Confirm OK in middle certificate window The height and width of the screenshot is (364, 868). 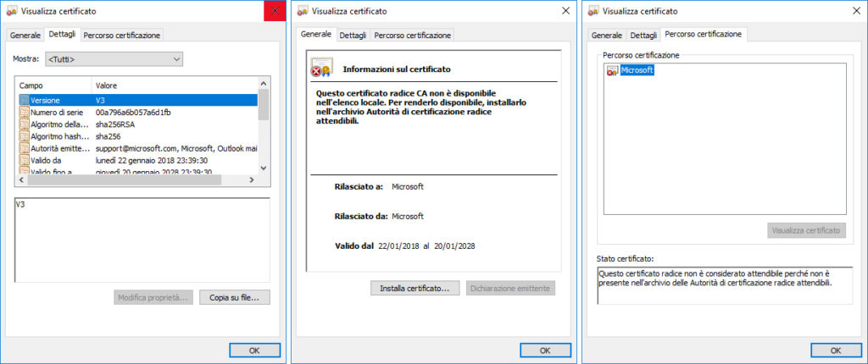545,350
